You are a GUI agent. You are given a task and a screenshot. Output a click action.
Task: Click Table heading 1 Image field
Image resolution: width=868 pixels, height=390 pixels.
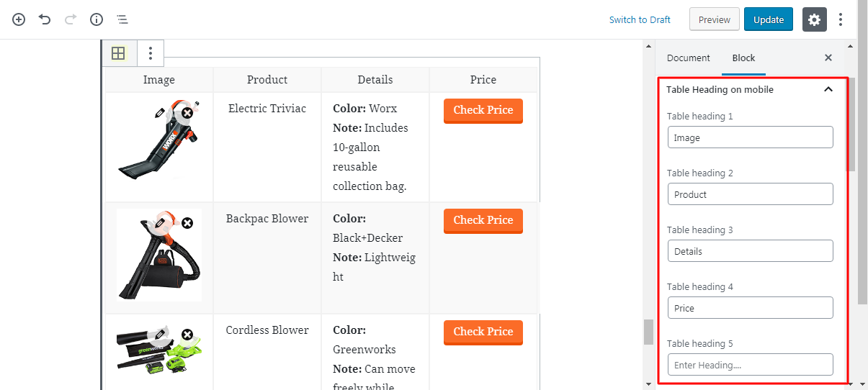(750, 137)
